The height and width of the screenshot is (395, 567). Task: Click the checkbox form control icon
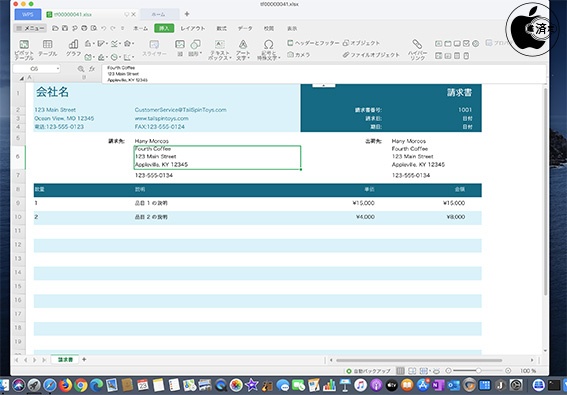(x=466, y=44)
